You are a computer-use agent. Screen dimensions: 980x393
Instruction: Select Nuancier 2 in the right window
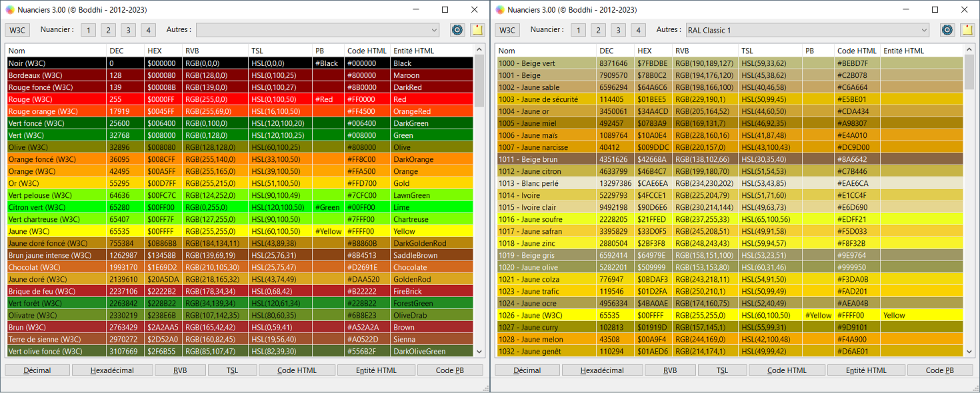(598, 30)
